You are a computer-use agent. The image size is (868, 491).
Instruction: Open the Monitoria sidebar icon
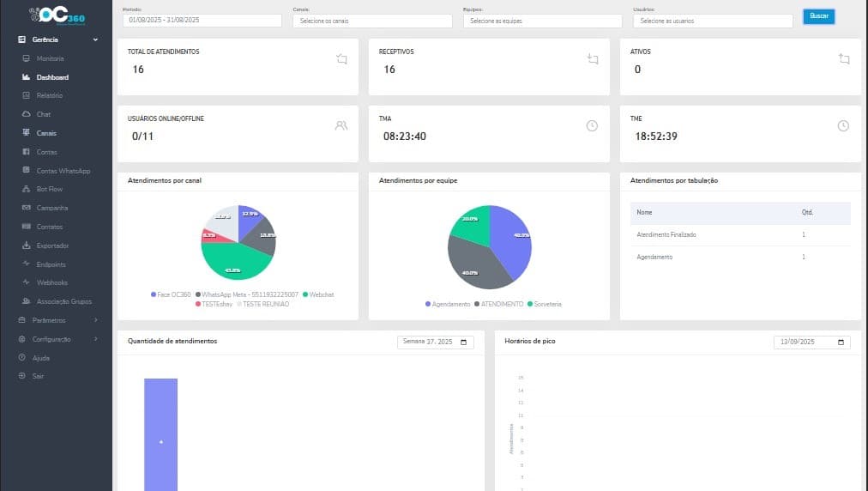click(x=26, y=58)
